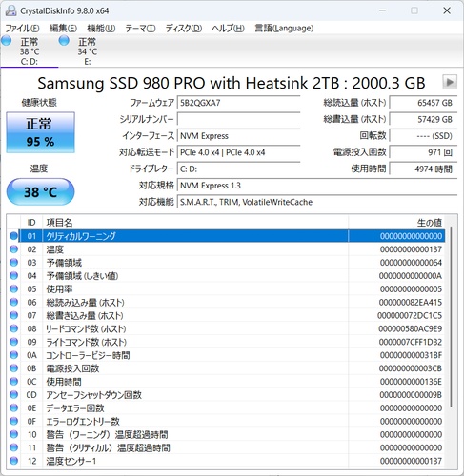Click the status dot for row 12 温度センサー1

click(13, 461)
